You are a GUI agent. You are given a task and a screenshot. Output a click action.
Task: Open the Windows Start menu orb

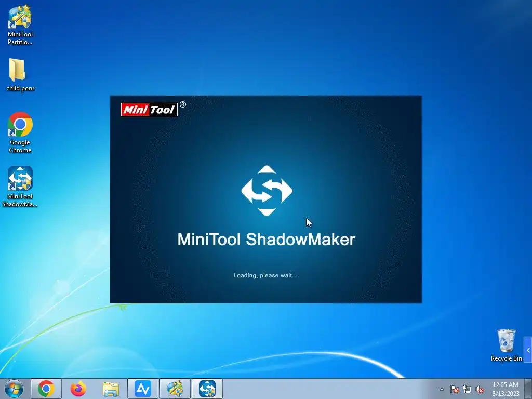14,389
